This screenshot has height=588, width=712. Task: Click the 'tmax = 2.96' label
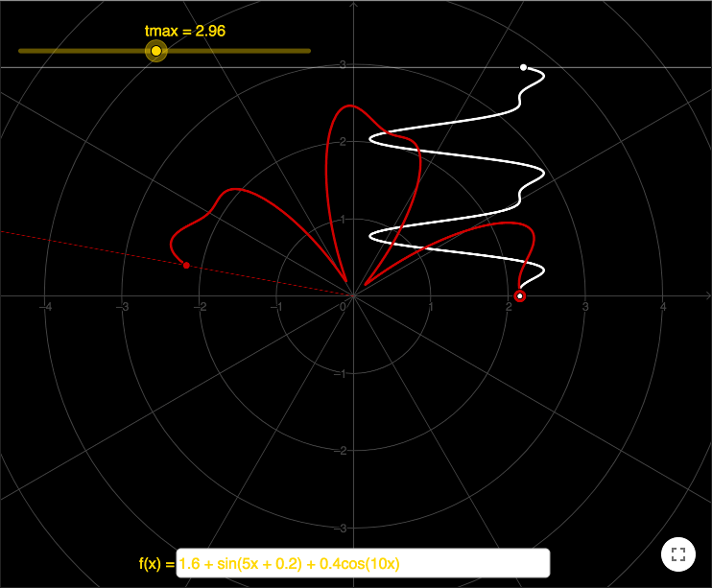click(x=185, y=31)
